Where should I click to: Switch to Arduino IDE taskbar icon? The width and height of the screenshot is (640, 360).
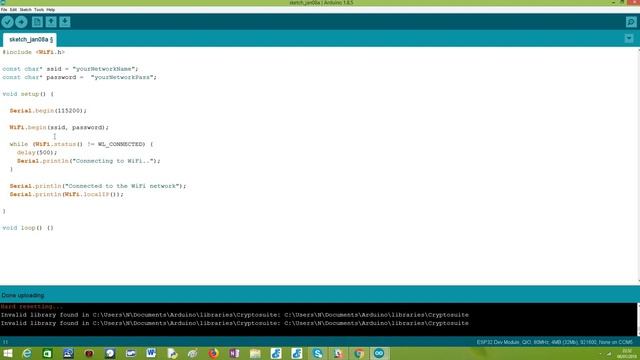coord(379,353)
